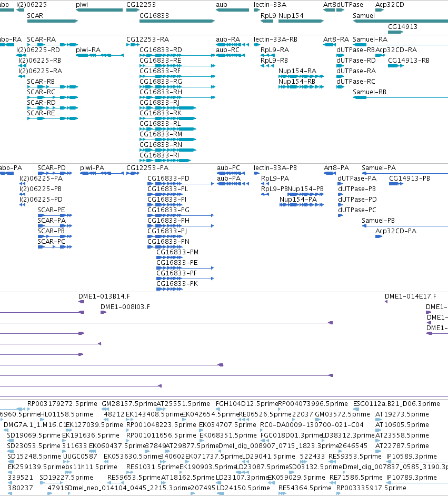Click protein Acp32CD-PA
Screen dimensions: 448x496
coord(379,236)
